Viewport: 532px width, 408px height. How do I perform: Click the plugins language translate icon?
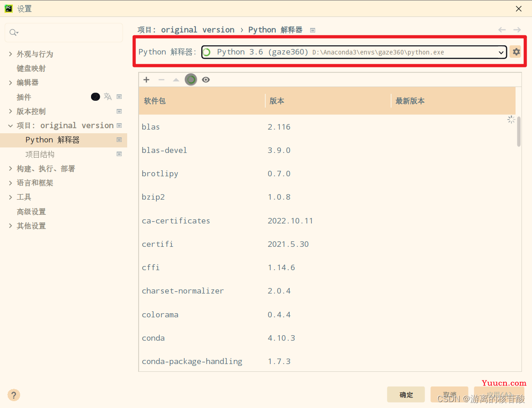pyautogui.click(x=107, y=97)
